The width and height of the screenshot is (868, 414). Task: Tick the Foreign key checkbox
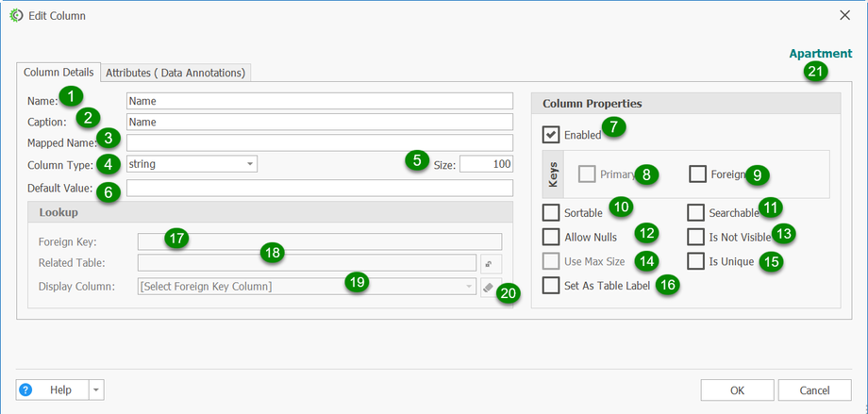(697, 174)
